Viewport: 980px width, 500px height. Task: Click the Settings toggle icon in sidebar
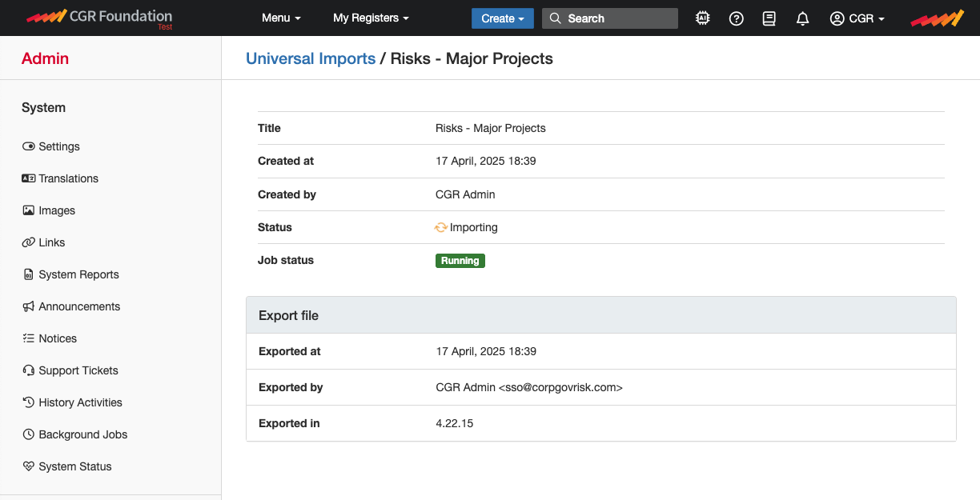(x=29, y=146)
